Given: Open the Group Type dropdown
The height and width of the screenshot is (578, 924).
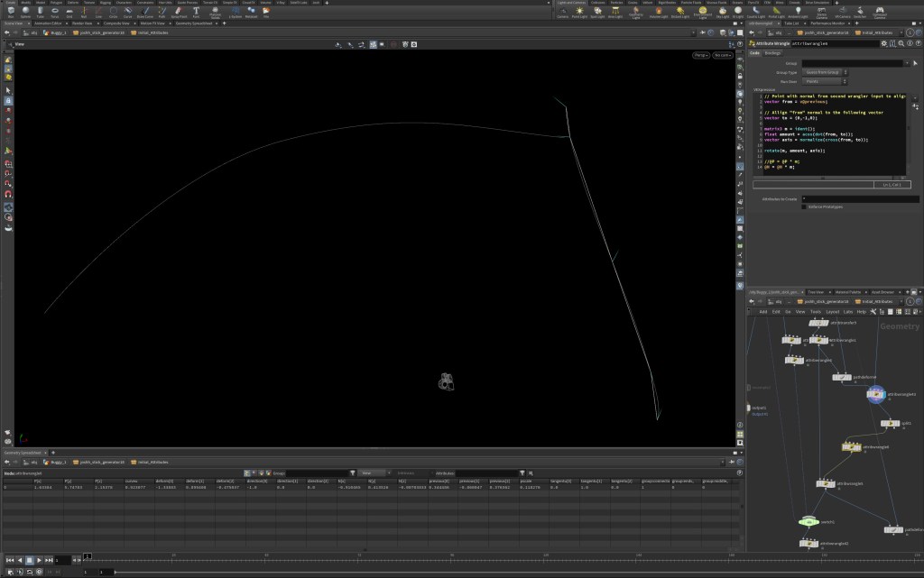Looking at the screenshot, I should click(x=823, y=72).
